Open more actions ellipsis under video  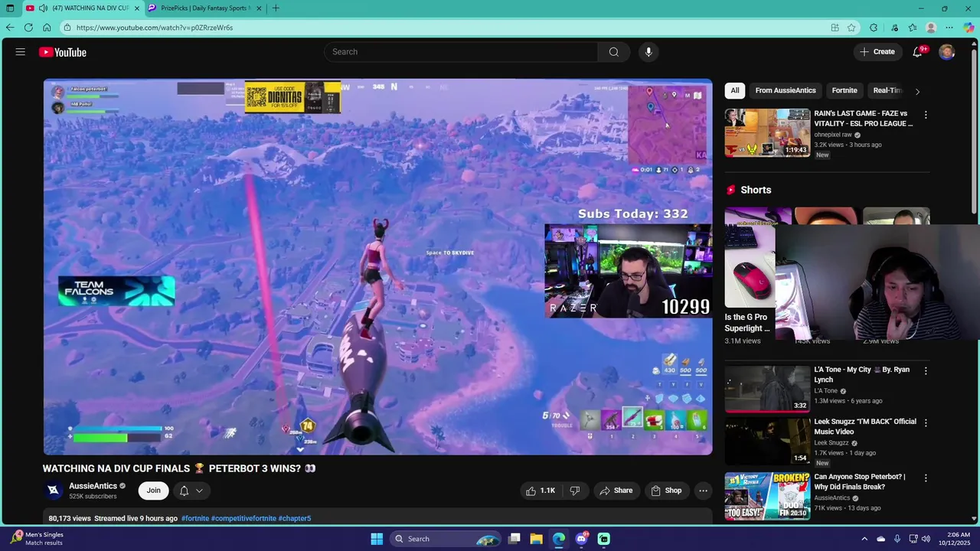(703, 491)
